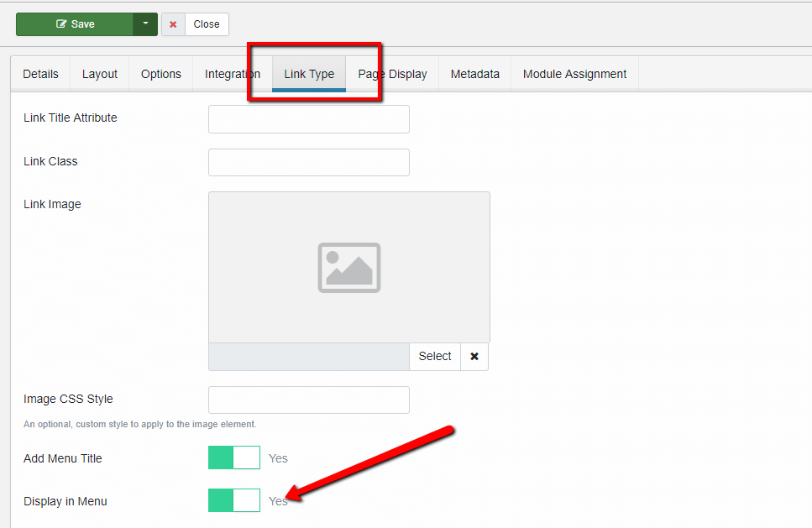Click the Link Image label
Image resolution: width=812 pixels, height=528 pixels.
point(52,205)
